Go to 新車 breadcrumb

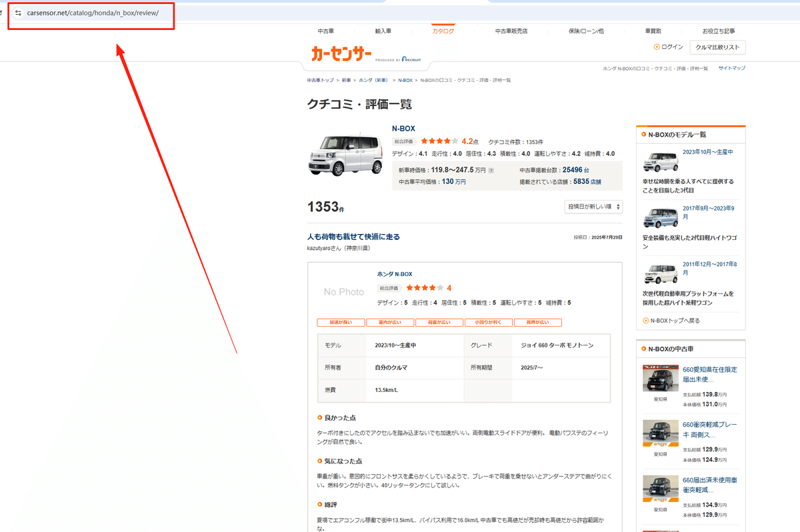point(347,80)
